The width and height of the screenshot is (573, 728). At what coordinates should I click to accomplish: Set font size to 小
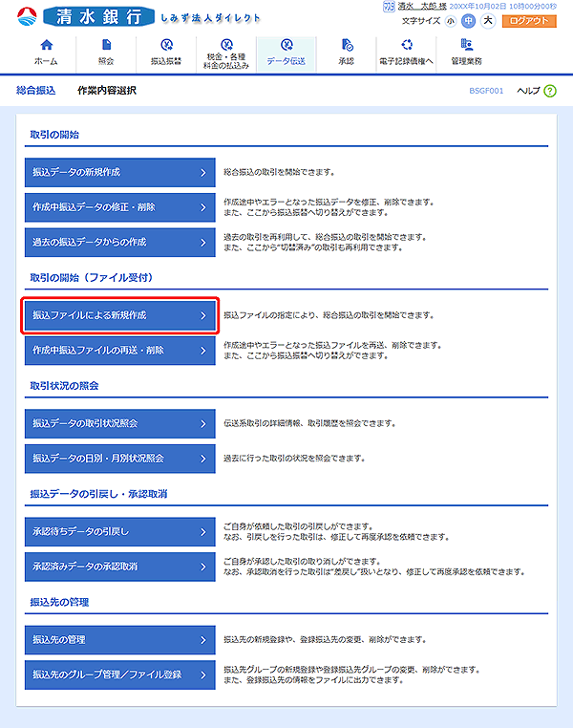pos(451,21)
